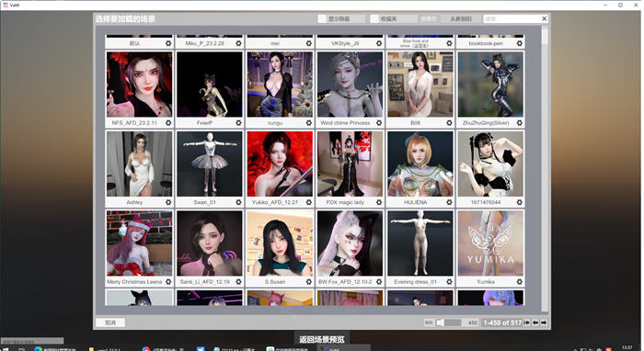This screenshot has height=351, width=644.
Task: Open the cungu scene thumbnail
Action: pyautogui.click(x=280, y=85)
